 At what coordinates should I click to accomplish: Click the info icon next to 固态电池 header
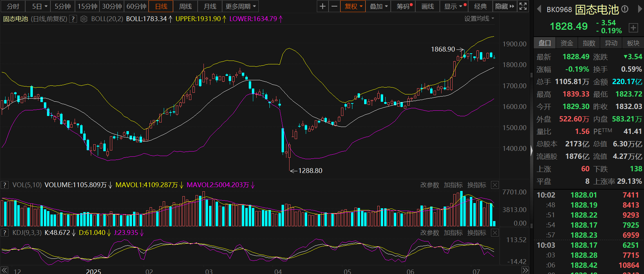point(625,9)
